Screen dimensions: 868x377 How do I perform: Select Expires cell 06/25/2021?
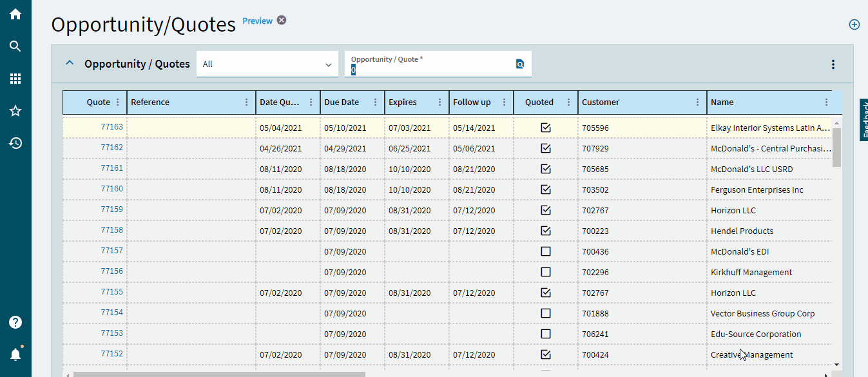417,148
